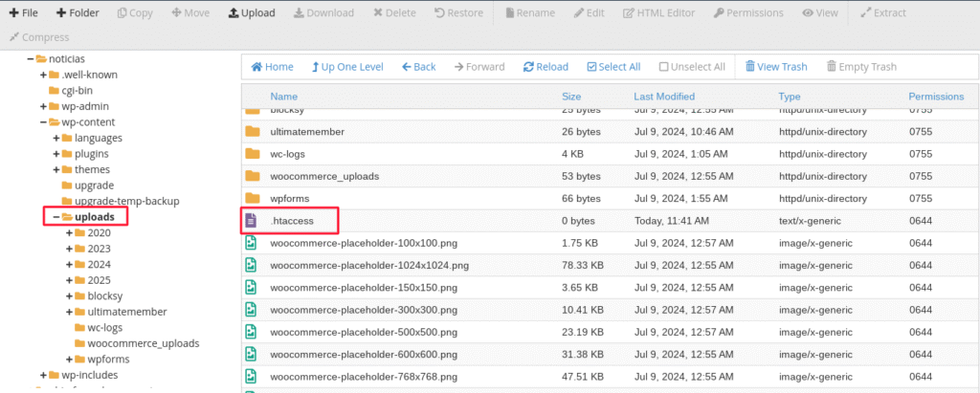Expand the wp-includes tree folder
Viewport: 980px width, 393px height.
click(43, 376)
